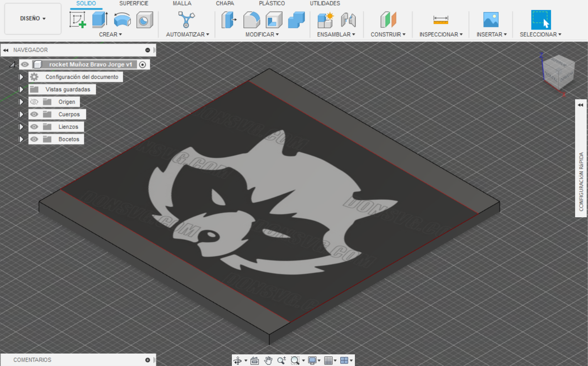Open the ENSAMBLAR dropdown menu

[336, 34]
